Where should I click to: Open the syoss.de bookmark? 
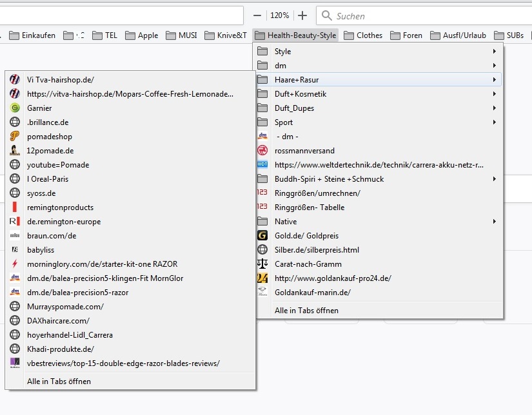pos(130,193)
